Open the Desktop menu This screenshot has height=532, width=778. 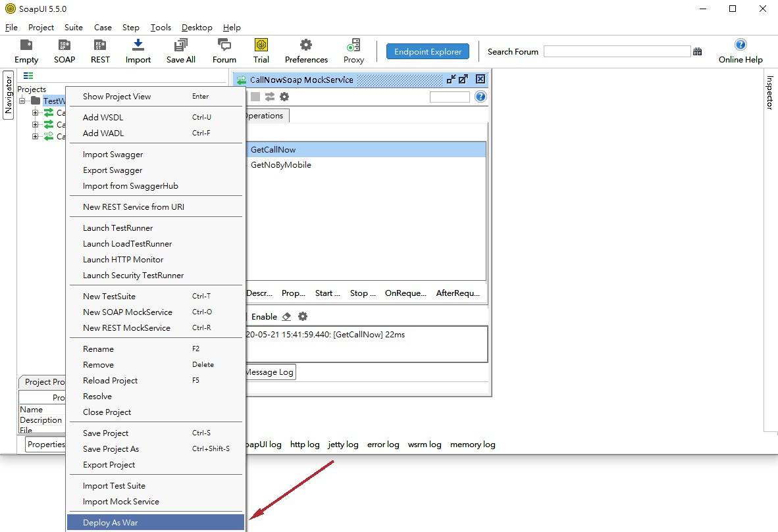tap(197, 27)
